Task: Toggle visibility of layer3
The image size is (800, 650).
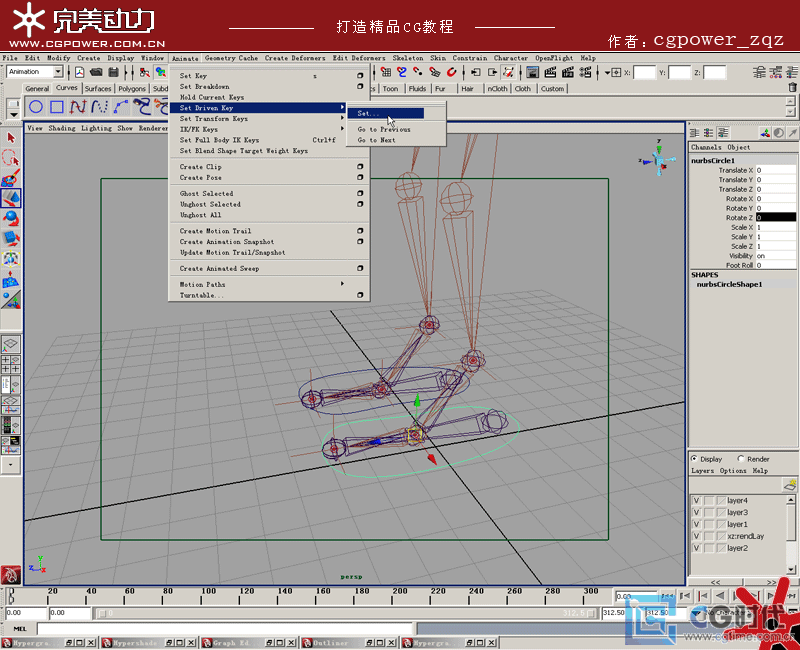Action: (696, 512)
